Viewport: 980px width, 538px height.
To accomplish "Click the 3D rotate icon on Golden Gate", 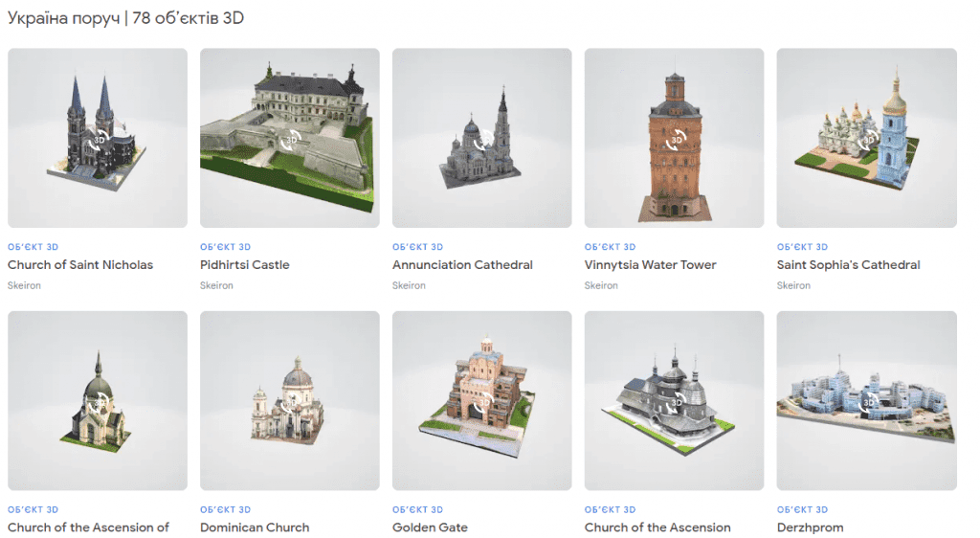I will coord(483,403).
